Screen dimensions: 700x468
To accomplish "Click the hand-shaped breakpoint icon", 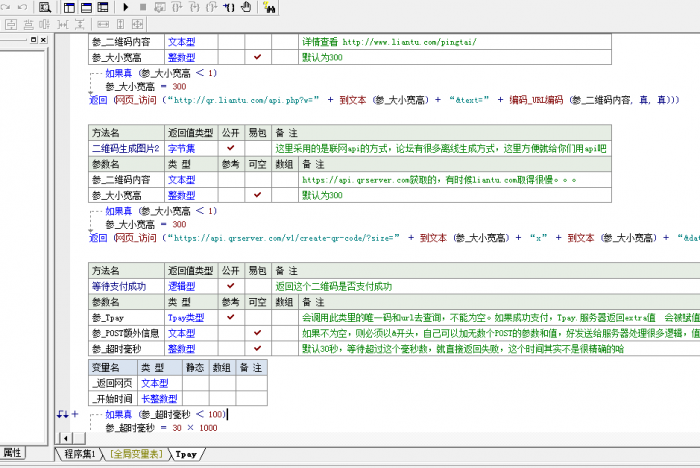I will (244, 7).
